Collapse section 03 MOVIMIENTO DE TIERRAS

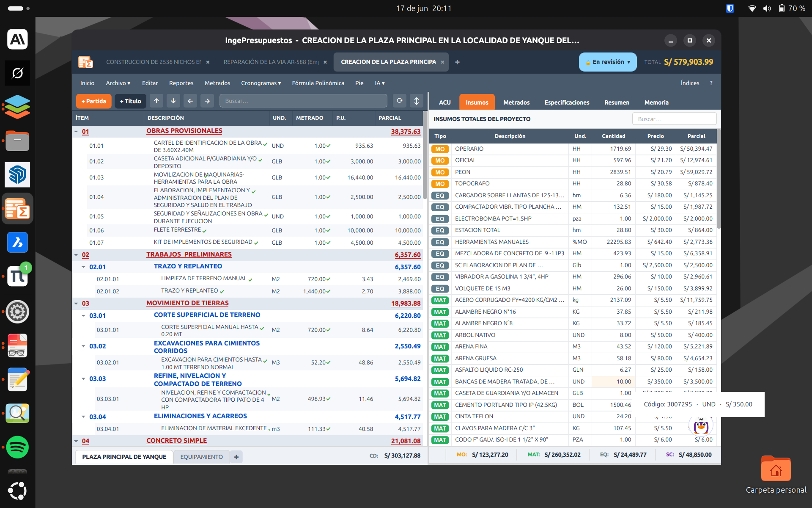pyautogui.click(x=76, y=304)
